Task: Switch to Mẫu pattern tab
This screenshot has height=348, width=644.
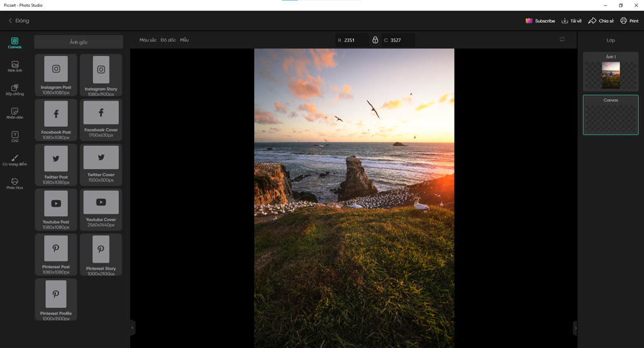Action: [184, 40]
